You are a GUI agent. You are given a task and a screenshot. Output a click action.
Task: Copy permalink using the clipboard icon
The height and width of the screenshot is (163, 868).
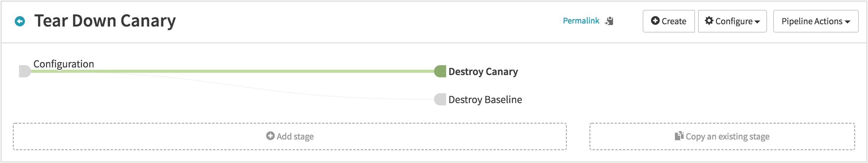pyautogui.click(x=609, y=21)
